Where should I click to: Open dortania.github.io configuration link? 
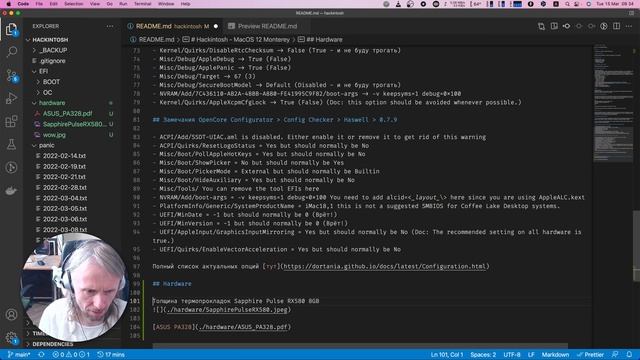(384, 267)
